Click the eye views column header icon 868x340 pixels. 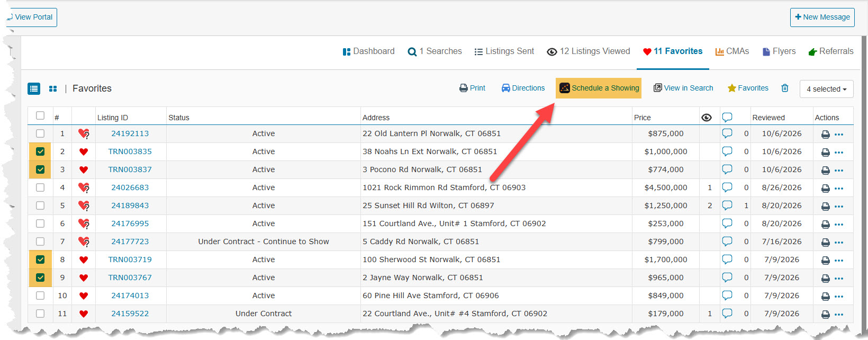pos(707,118)
